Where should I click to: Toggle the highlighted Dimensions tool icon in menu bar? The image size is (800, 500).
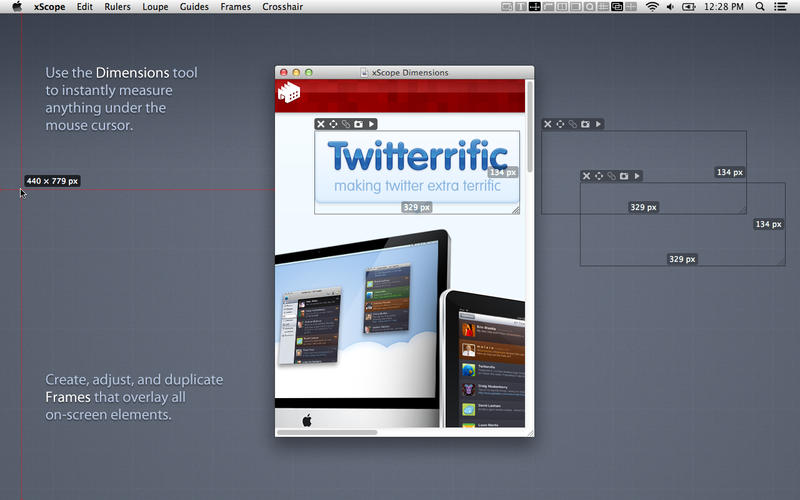pyautogui.click(x=534, y=7)
